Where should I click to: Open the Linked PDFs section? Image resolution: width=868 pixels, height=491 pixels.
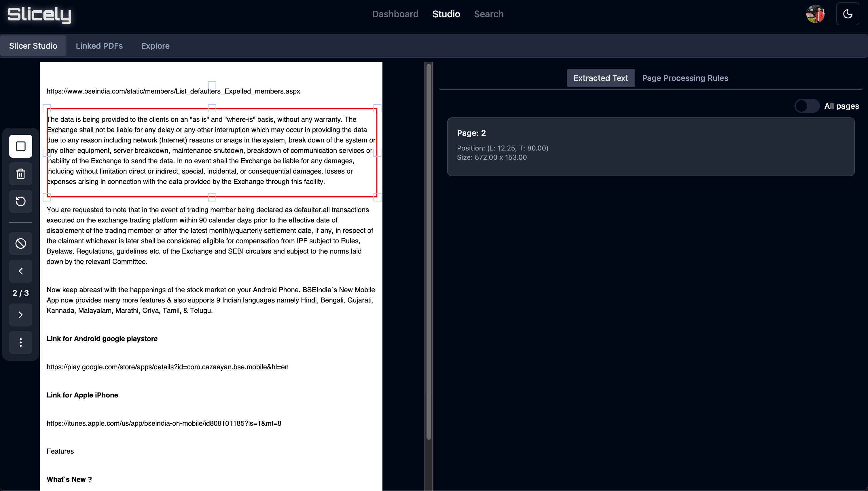(99, 45)
